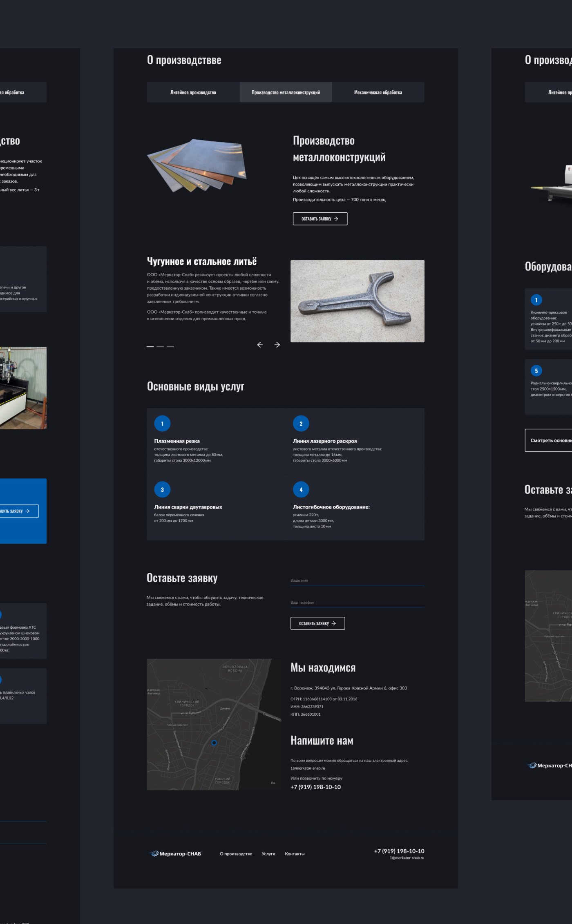This screenshot has height=924, width=572.
Task: Click the КПП number line
Action: tap(306, 714)
